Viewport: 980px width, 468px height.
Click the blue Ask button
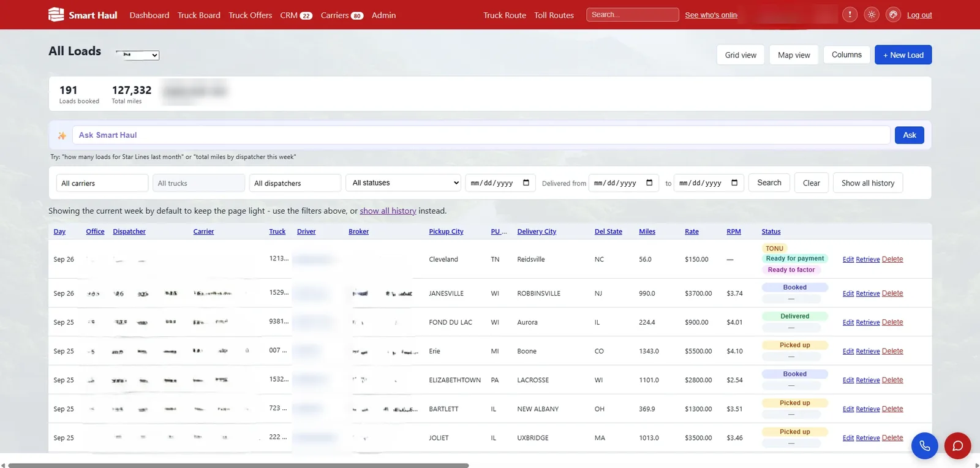click(910, 135)
